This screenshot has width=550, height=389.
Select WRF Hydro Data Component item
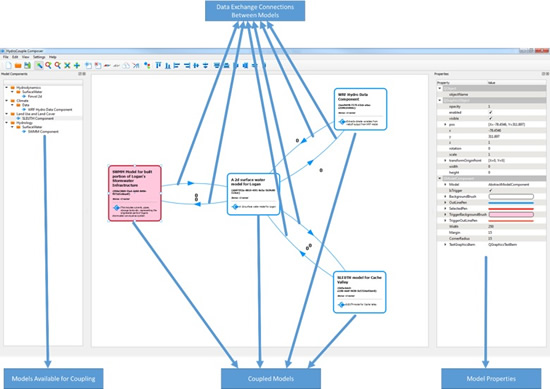tap(50, 109)
